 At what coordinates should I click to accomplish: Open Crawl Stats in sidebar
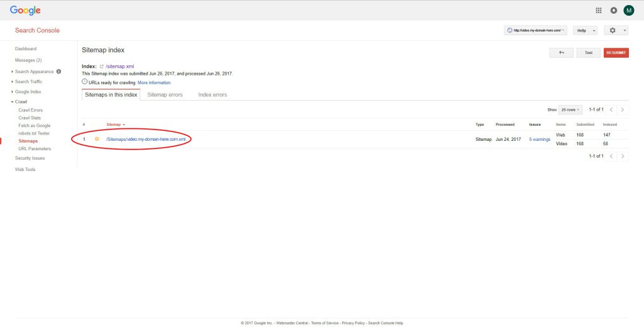(x=30, y=118)
